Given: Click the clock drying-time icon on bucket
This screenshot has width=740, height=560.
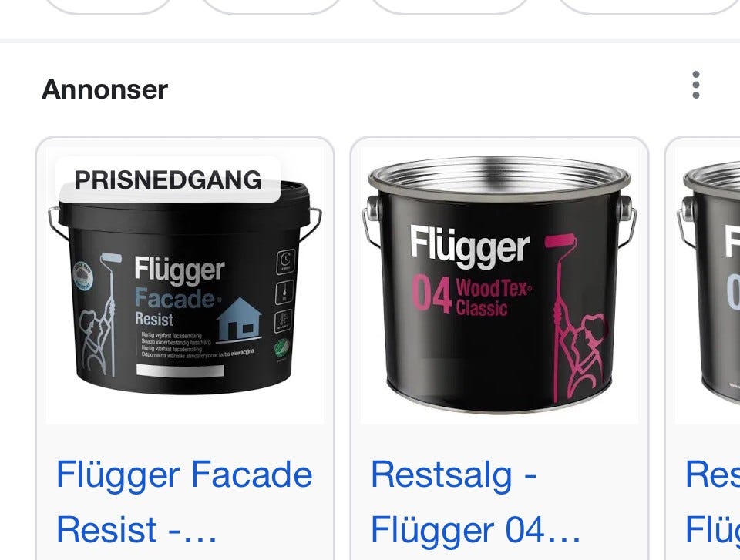Looking at the screenshot, I should click(285, 261).
